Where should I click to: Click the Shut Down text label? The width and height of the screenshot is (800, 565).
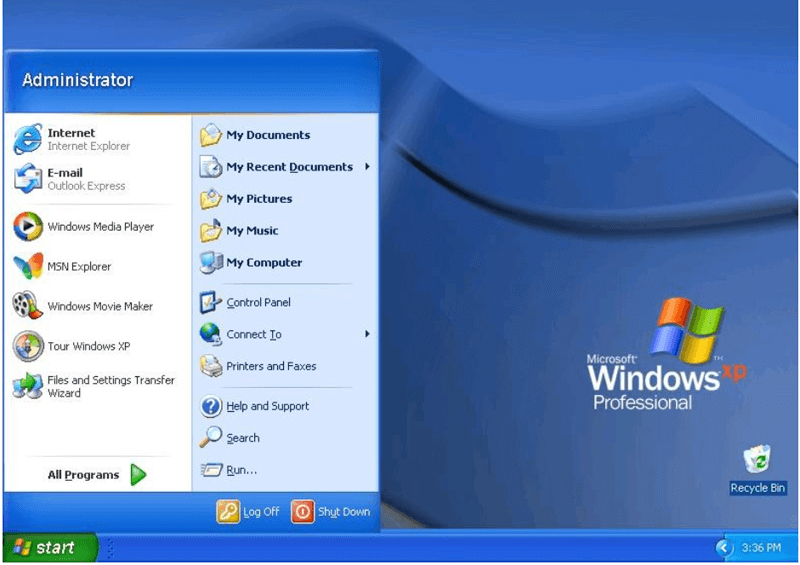(344, 512)
